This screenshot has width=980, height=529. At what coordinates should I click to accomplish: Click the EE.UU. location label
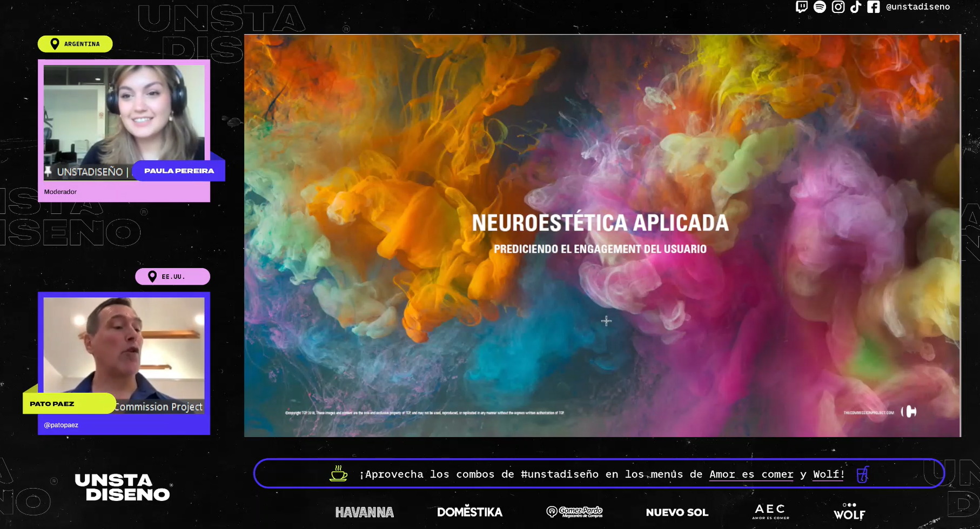[173, 277]
